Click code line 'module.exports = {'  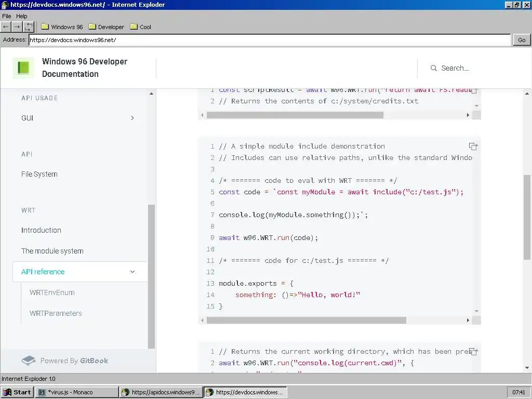(x=256, y=283)
